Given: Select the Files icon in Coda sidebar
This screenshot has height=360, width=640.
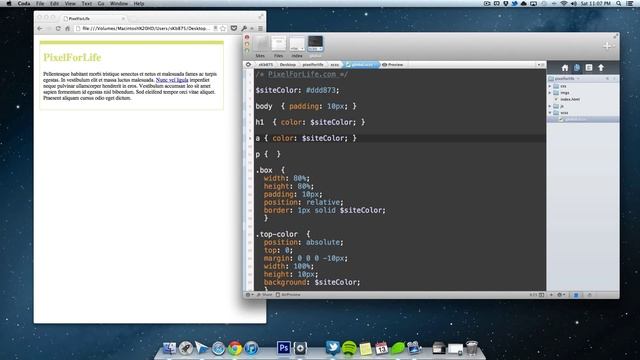Looking at the screenshot, I should [x=577, y=68].
